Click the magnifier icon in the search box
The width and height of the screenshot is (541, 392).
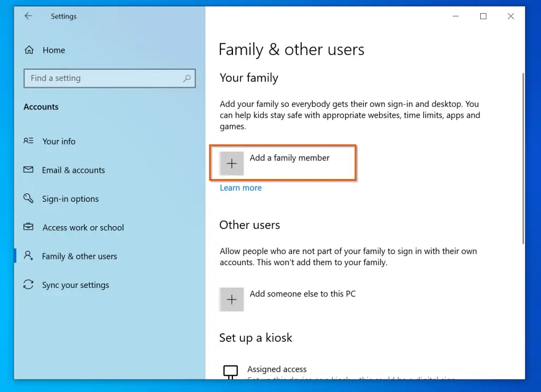coord(186,78)
